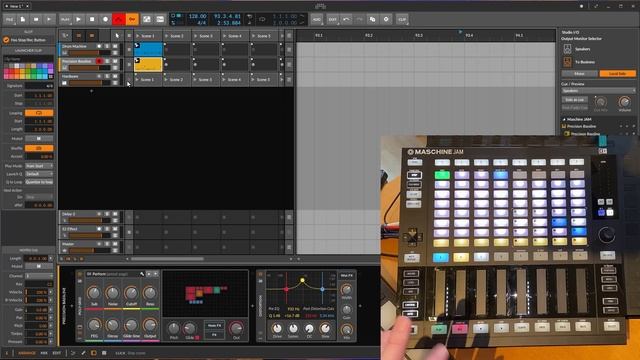Pick a color from the clip palette
This screenshot has height=360, width=640.
29,71
